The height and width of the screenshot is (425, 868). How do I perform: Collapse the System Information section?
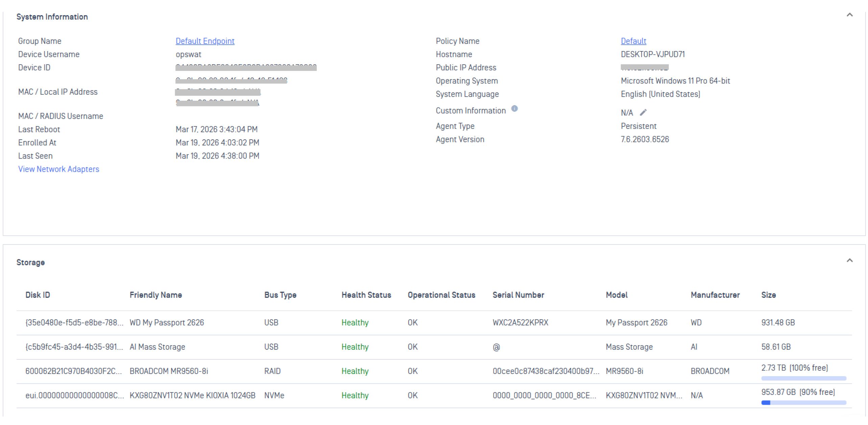[x=849, y=15]
